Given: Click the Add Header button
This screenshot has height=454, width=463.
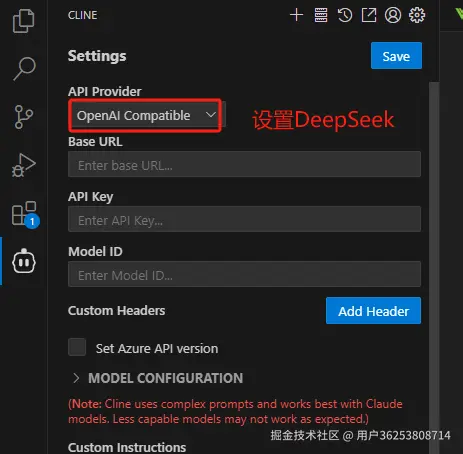Looking at the screenshot, I should pos(373,311).
